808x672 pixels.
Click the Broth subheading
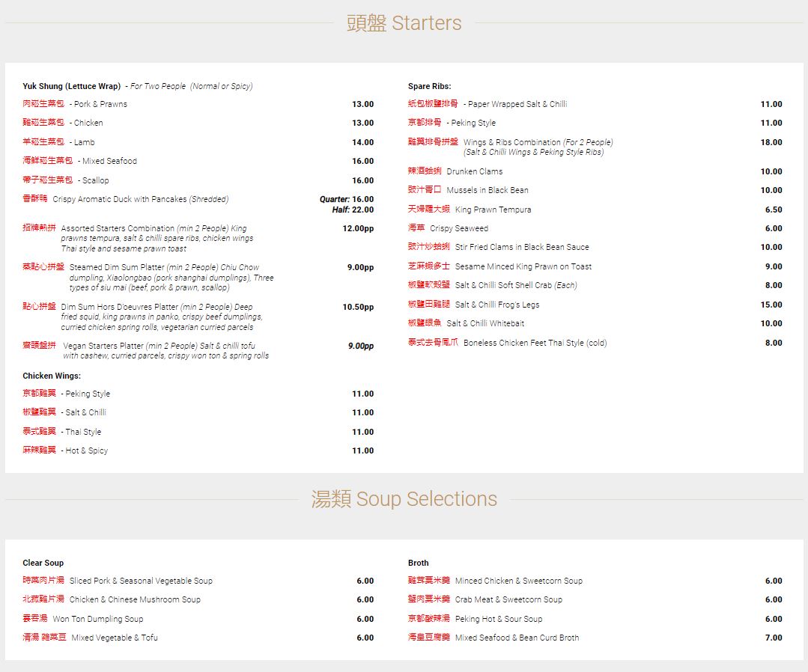coord(419,563)
